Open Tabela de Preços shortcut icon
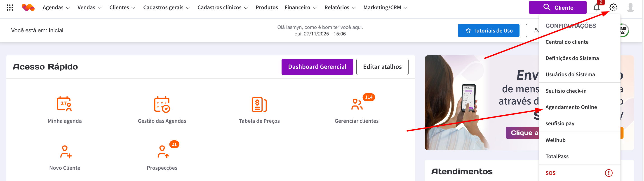This screenshot has width=644, height=181. [259, 104]
